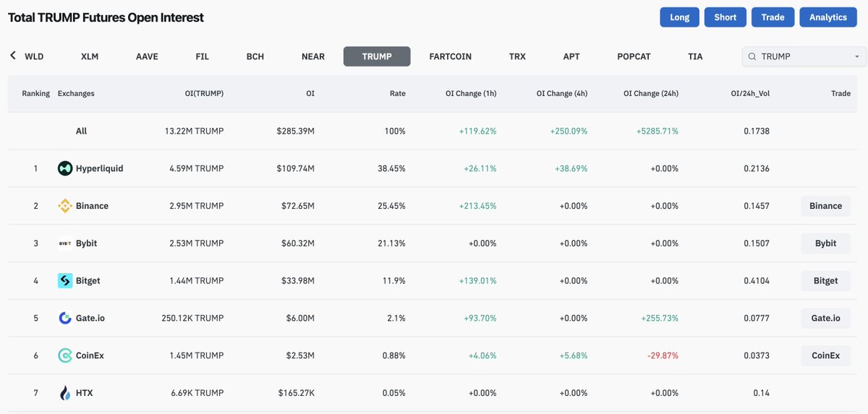
Task: Click the +255.73% Gate.io 24h change
Action: pyautogui.click(x=660, y=318)
